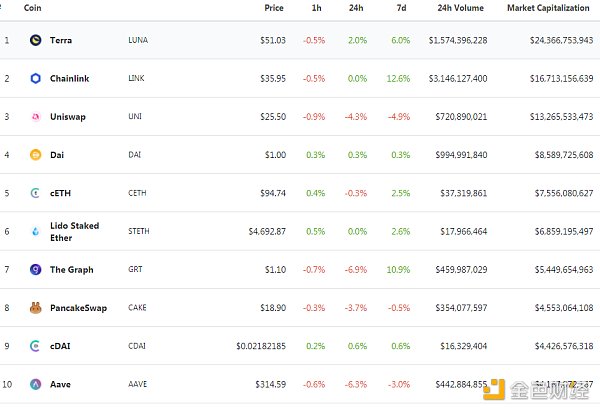This screenshot has width=600, height=411.
Task: Click the Lido Staked Ether droplet icon
Action: (x=35, y=231)
